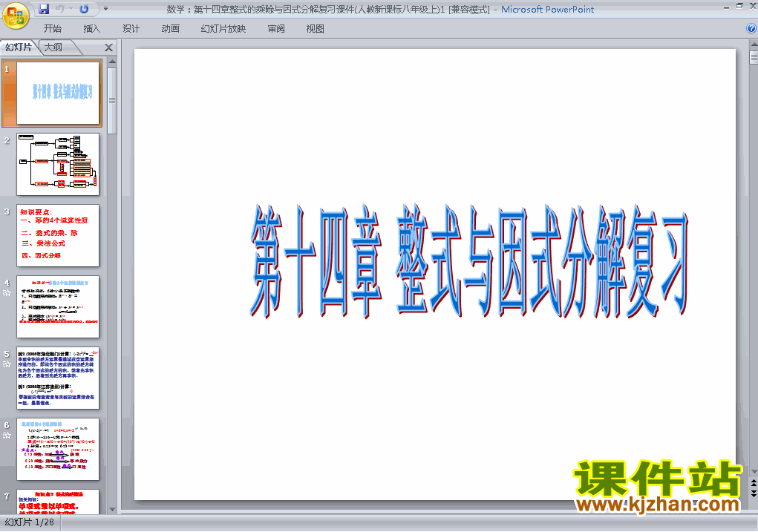Click thumbnail pane scroll up arrow
Screen dimensions: 758x532
pyautogui.click(x=112, y=62)
